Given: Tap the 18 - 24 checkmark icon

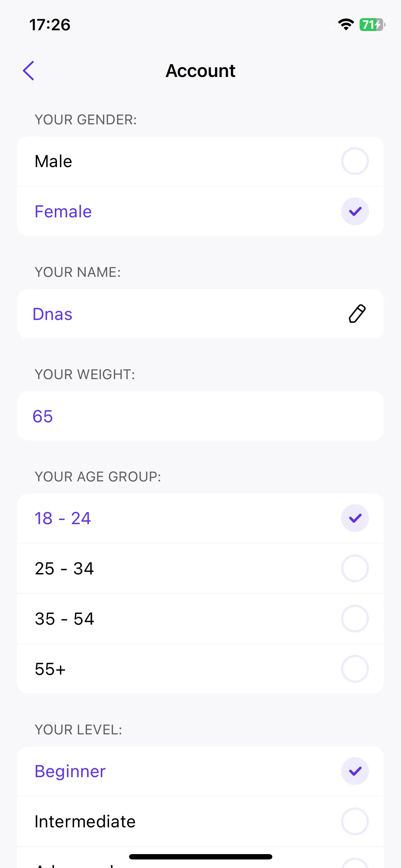Looking at the screenshot, I should click(x=355, y=518).
